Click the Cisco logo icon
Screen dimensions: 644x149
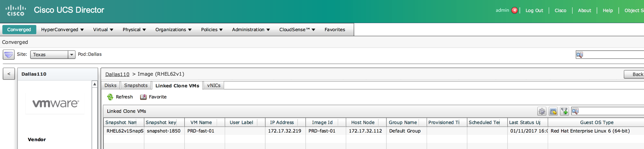tap(16, 10)
